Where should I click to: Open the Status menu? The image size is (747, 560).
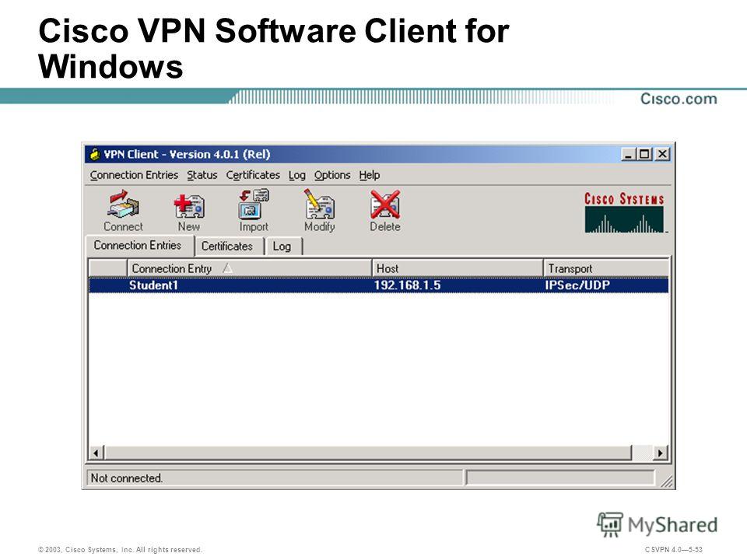pyautogui.click(x=202, y=175)
